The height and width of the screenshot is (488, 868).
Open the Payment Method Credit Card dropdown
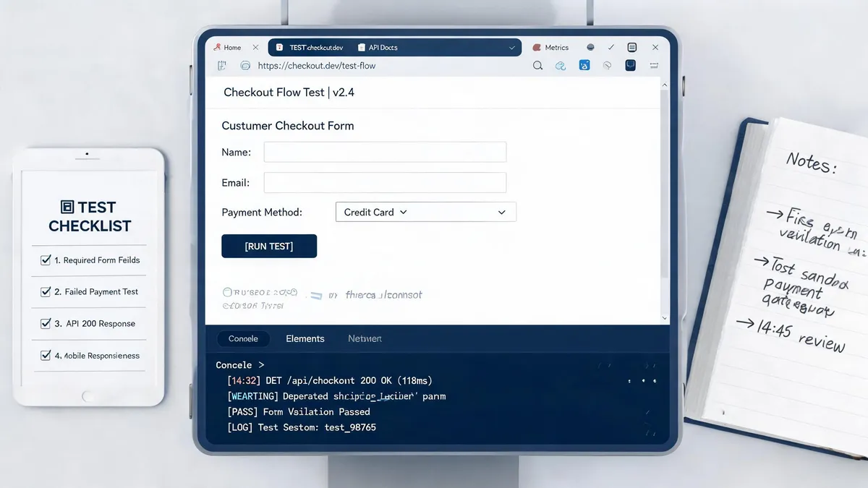click(426, 212)
